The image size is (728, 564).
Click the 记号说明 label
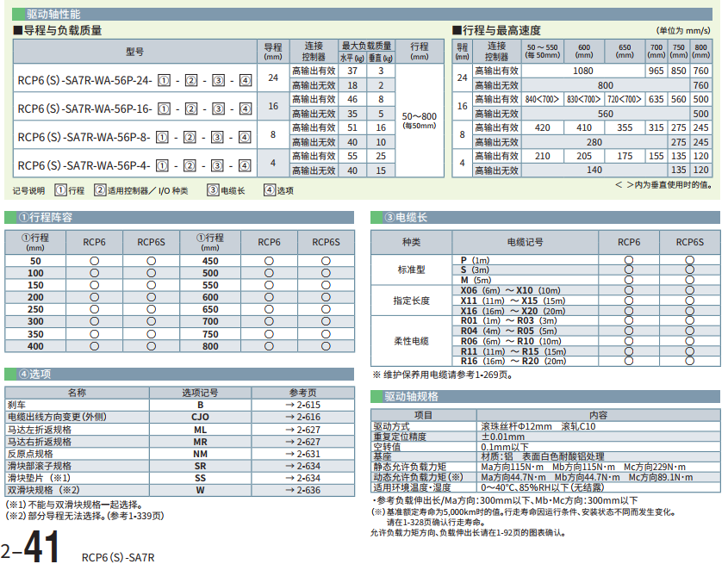click(28, 191)
